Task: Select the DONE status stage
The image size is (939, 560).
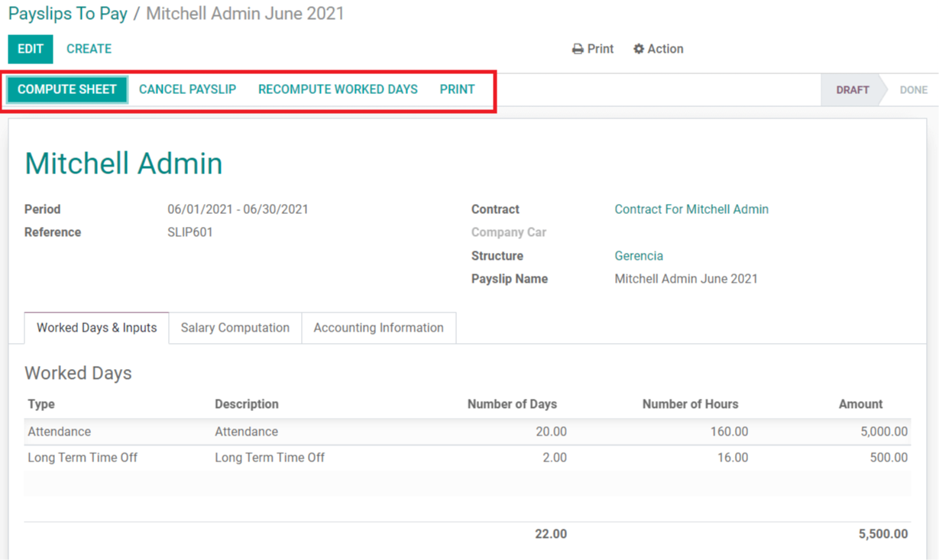Action: tap(913, 90)
